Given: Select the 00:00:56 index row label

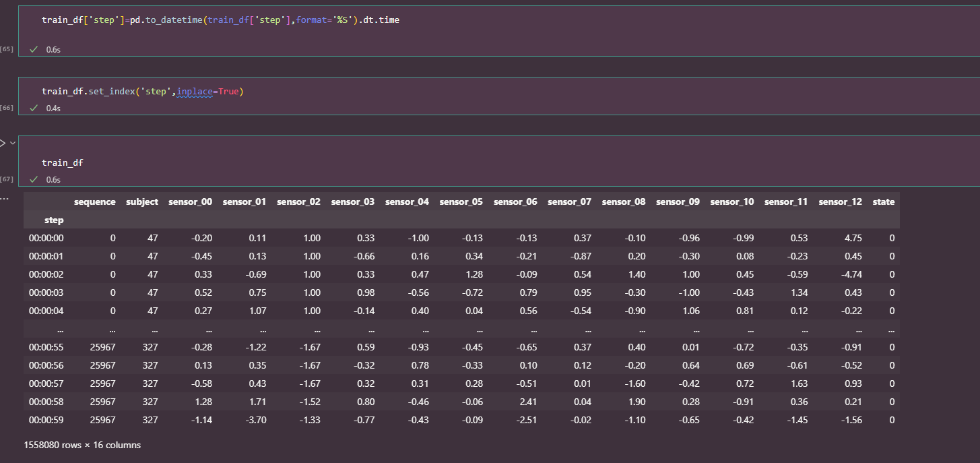Looking at the screenshot, I should tap(46, 365).
